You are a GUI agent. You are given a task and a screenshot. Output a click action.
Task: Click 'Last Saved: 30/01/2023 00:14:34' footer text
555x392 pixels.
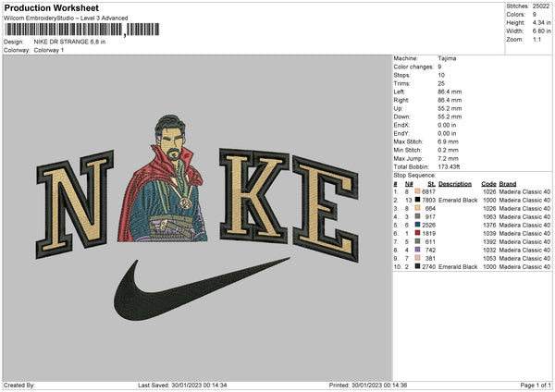pyautogui.click(x=182, y=385)
